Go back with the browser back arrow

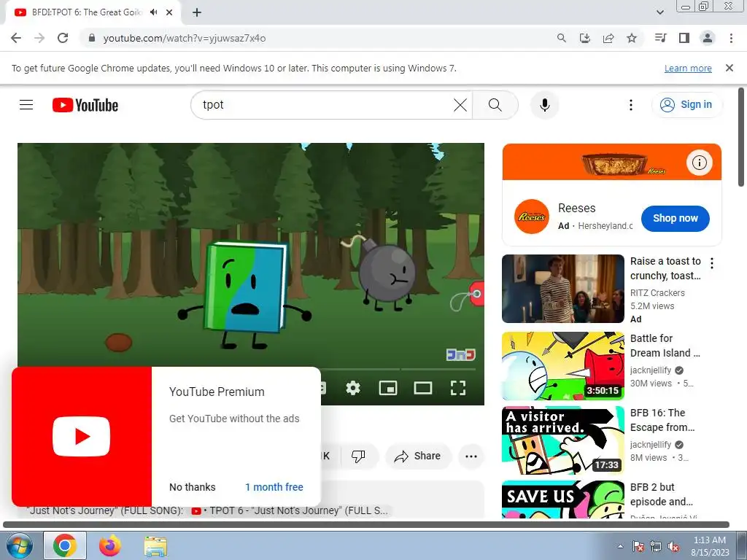coord(16,38)
